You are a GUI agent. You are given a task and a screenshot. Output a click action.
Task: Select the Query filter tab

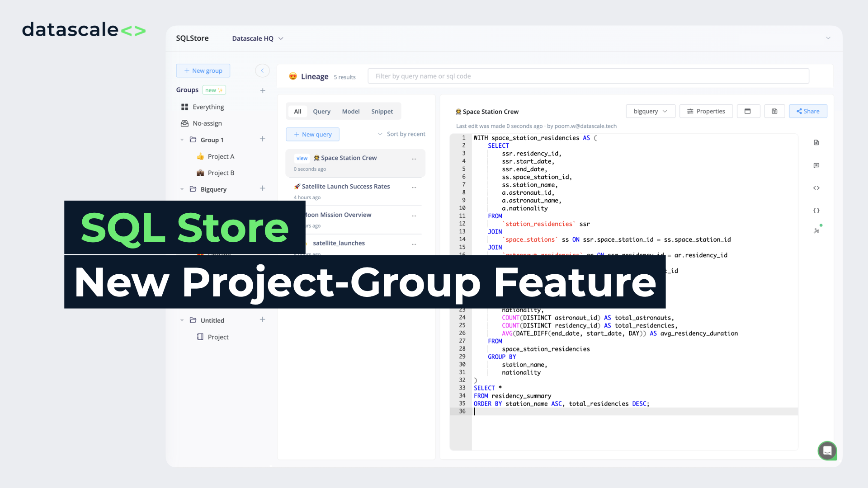pyautogui.click(x=321, y=112)
